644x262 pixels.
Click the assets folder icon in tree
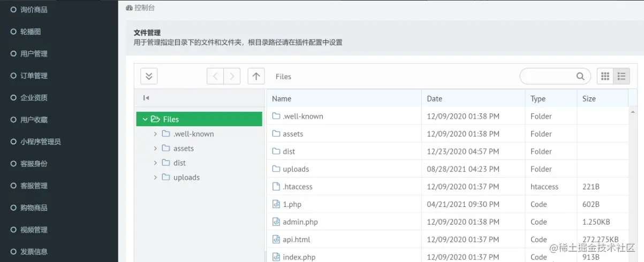point(166,148)
